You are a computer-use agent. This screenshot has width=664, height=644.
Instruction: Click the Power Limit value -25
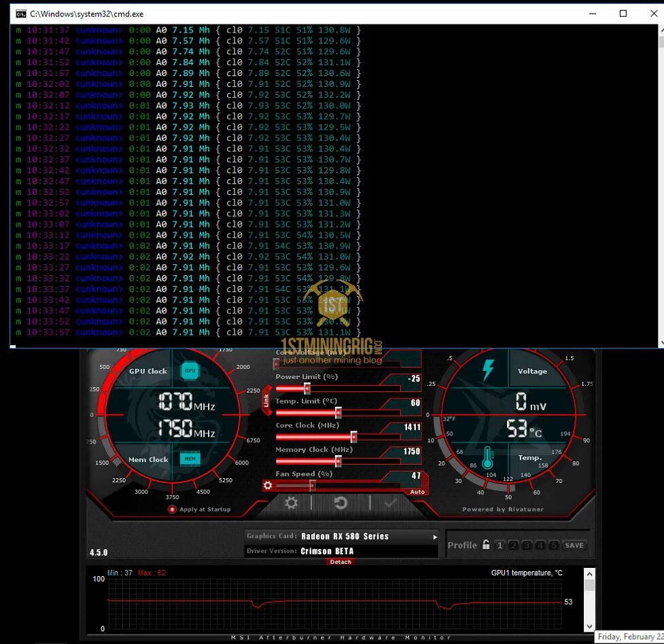click(x=414, y=378)
